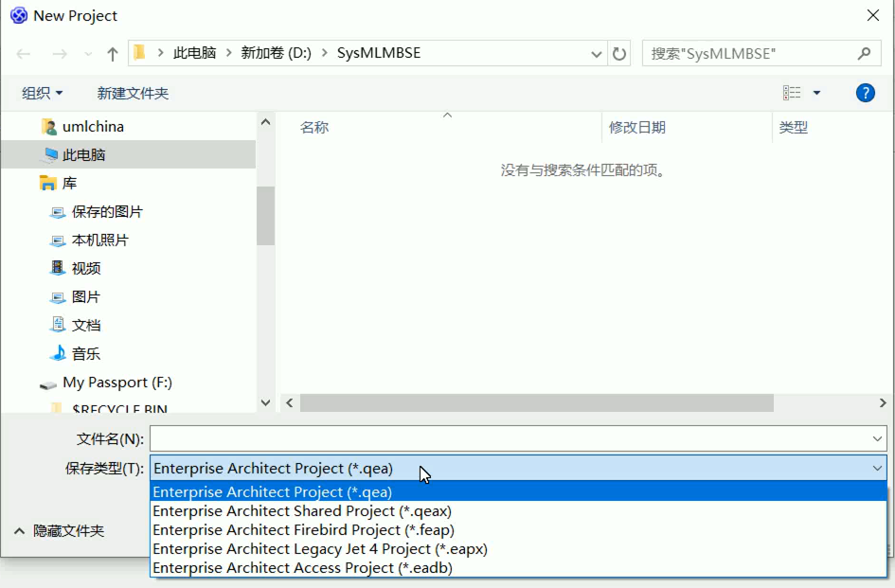Select umlchina in navigation tree
Image resolution: width=895 pixels, height=588 pixels.
[x=93, y=126]
